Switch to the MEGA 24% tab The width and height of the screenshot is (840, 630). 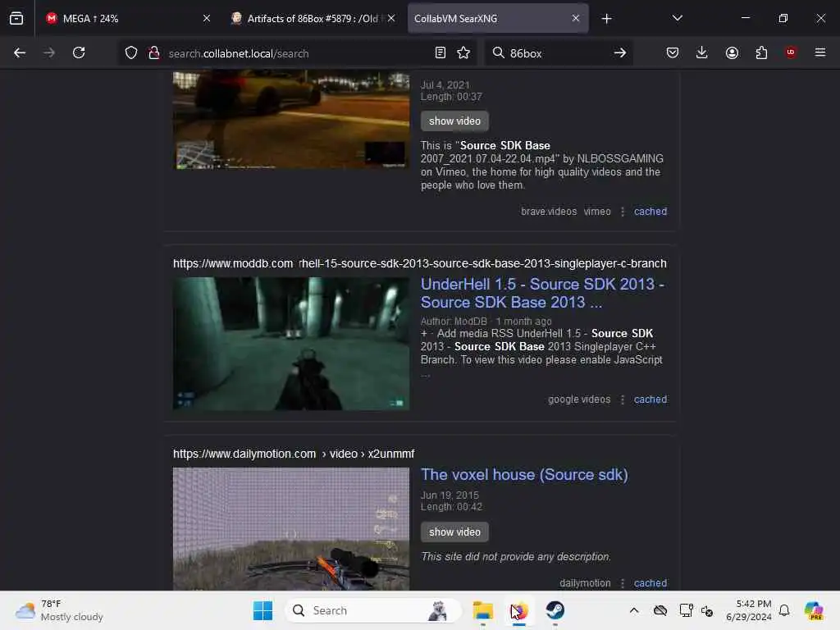point(127,18)
